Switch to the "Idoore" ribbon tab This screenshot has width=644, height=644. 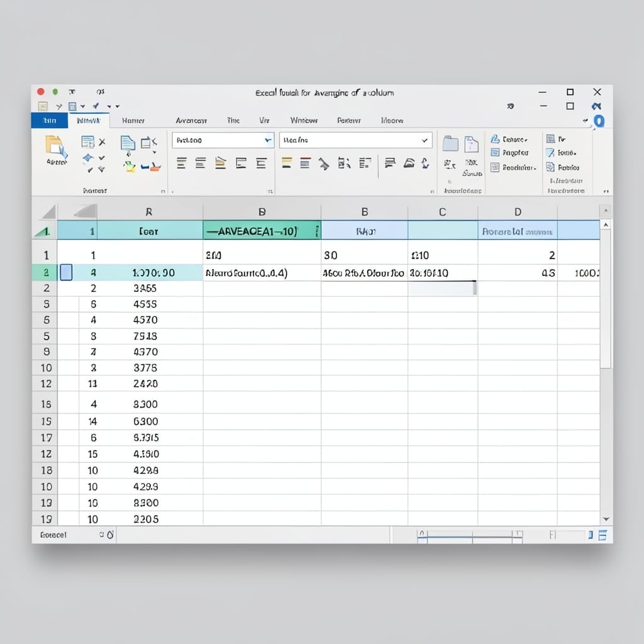[x=392, y=120]
